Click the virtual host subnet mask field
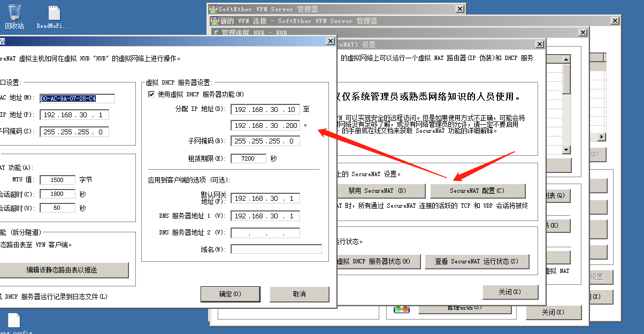This screenshot has height=334, width=644. (74, 132)
